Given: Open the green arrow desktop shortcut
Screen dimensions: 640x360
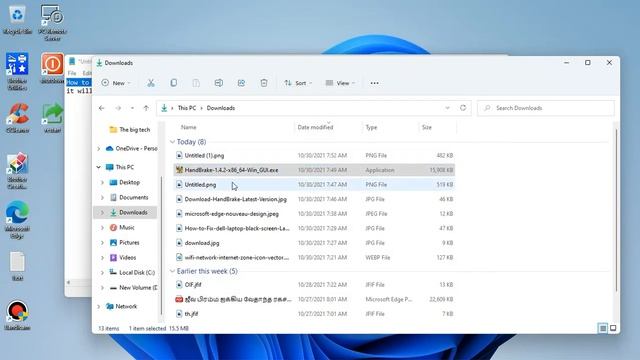Looking at the screenshot, I should tap(52, 118).
